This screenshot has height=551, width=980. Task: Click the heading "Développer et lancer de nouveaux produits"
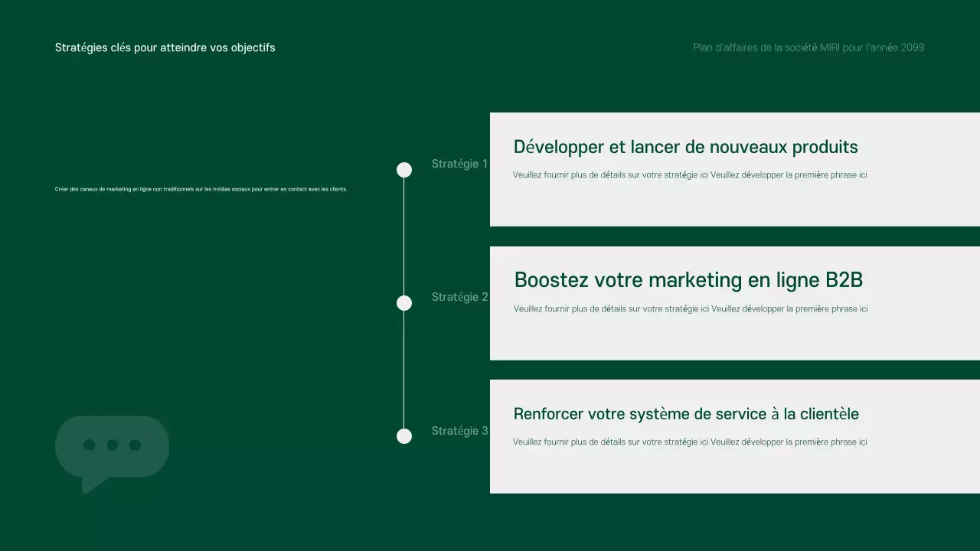[685, 147]
